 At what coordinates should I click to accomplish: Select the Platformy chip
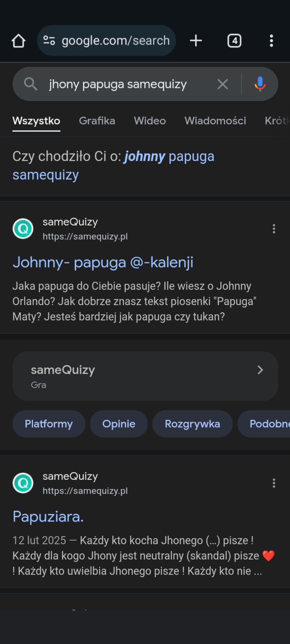click(x=49, y=424)
